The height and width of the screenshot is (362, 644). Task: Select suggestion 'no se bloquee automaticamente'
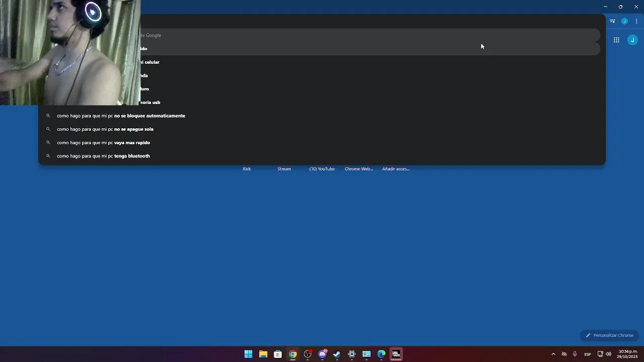pos(322,116)
